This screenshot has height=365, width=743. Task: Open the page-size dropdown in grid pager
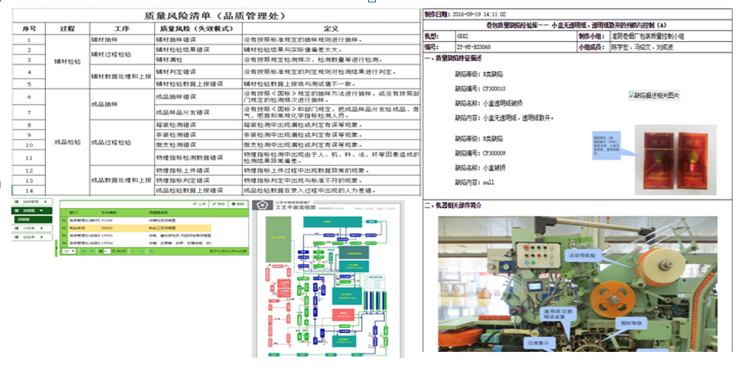(69, 251)
